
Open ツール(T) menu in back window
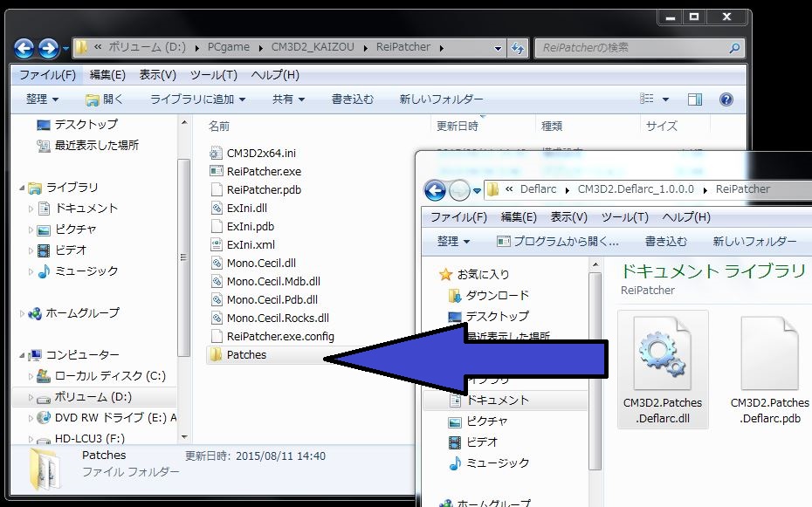[213, 75]
